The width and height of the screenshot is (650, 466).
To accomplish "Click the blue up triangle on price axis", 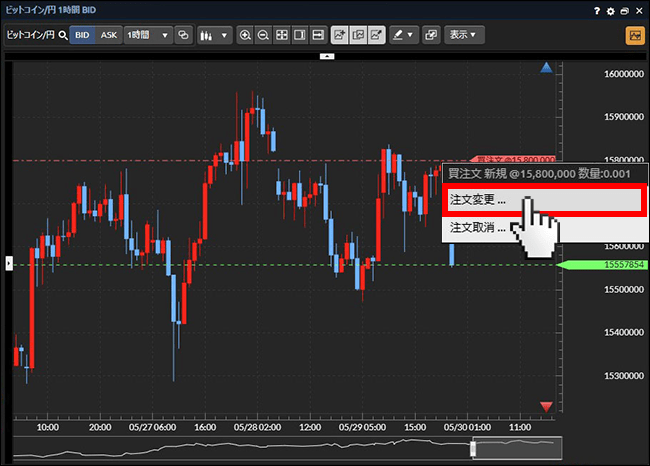I will click(x=546, y=68).
